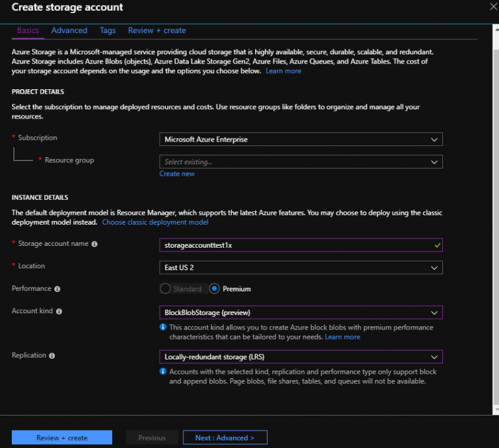Toggle the Performance setting to Standard
This screenshot has width=499, height=448.
click(x=165, y=289)
